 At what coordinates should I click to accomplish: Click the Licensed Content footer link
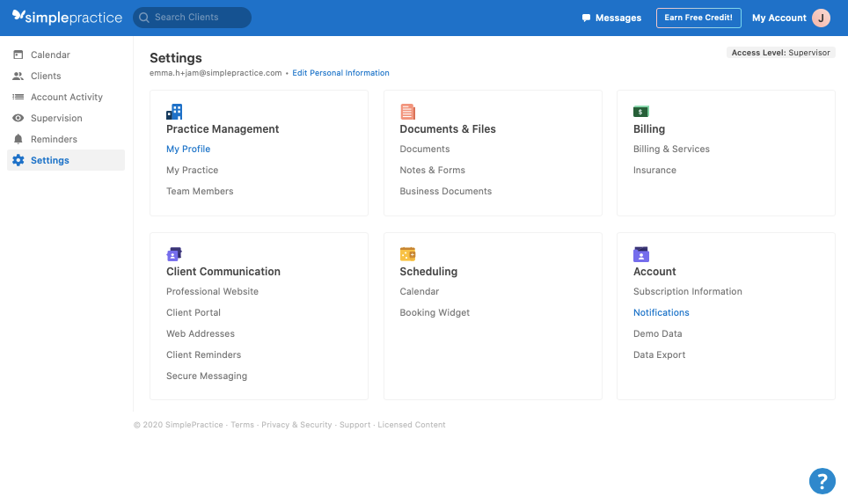tap(412, 425)
